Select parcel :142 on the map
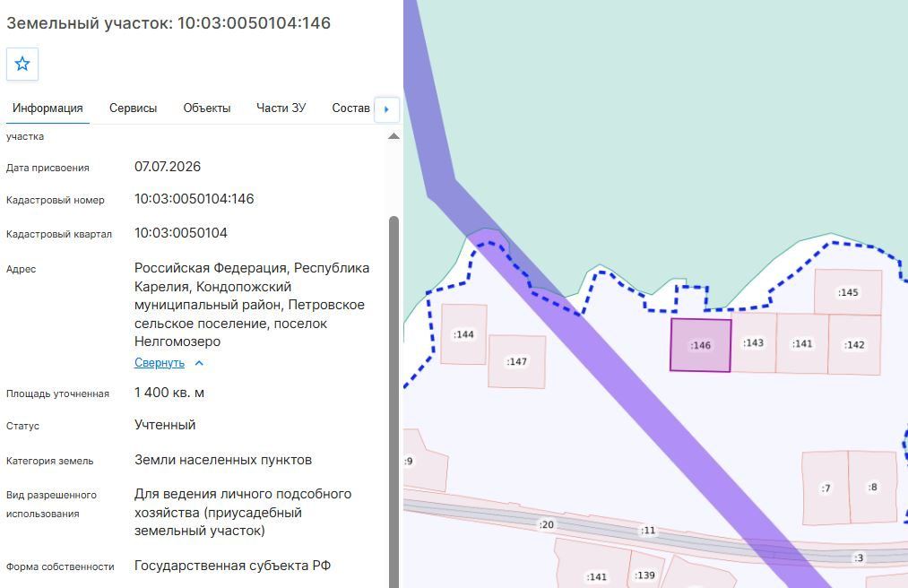908x588 pixels. click(x=854, y=345)
